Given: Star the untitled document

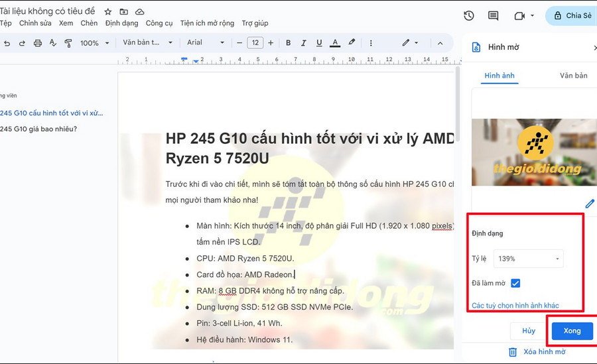Looking at the screenshot, I should pyautogui.click(x=108, y=12).
